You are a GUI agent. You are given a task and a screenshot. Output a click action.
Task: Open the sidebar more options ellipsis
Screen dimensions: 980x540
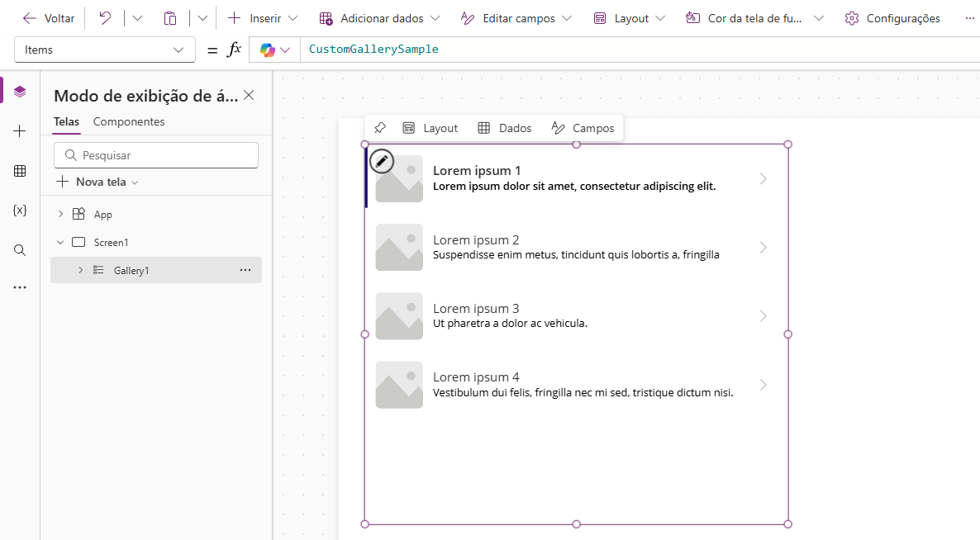(x=20, y=288)
